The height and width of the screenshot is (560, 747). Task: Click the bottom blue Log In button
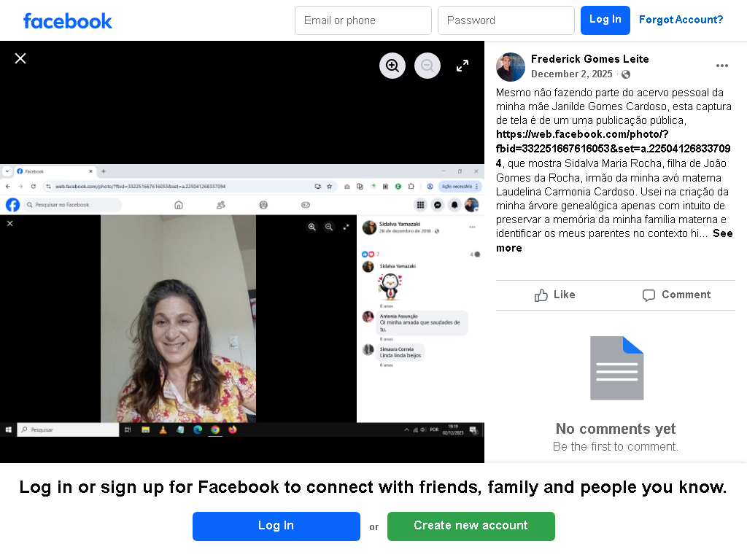pos(276,526)
